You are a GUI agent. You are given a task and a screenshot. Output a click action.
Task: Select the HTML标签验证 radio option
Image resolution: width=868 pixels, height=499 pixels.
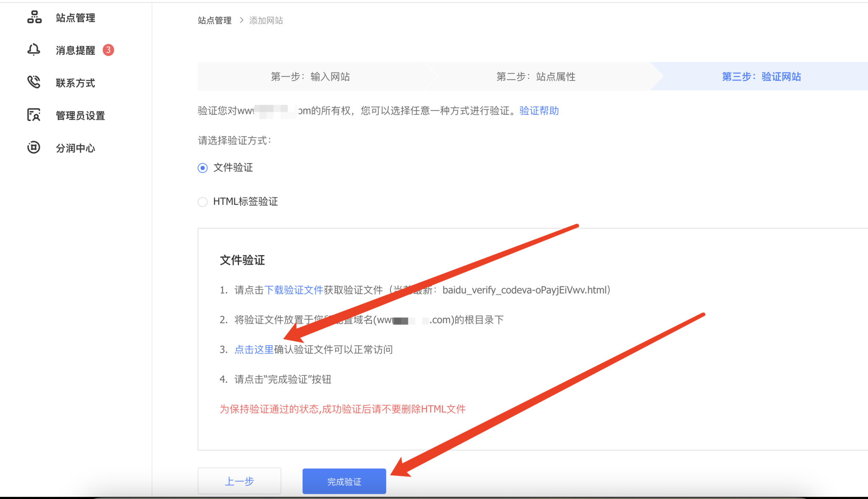(x=203, y=202)
